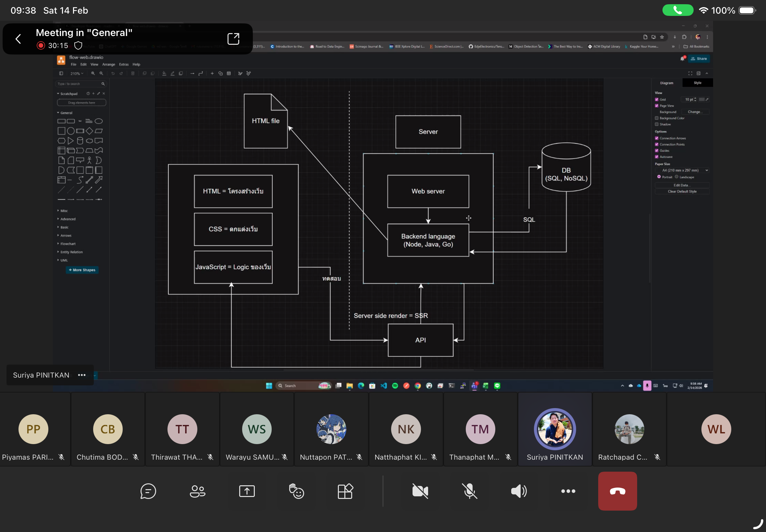Open options next to Suriya PINITKAN label

[x=82, y=375]
